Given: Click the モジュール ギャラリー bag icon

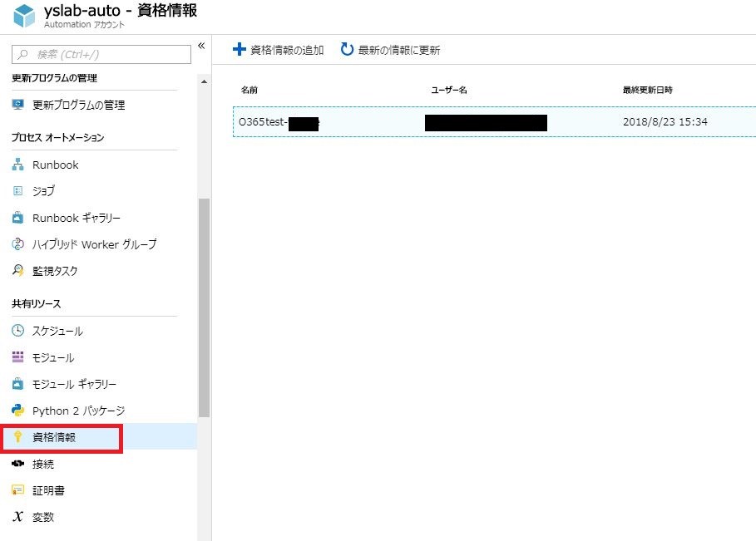Looking at the screenshot, I should [x=17, y=384].
